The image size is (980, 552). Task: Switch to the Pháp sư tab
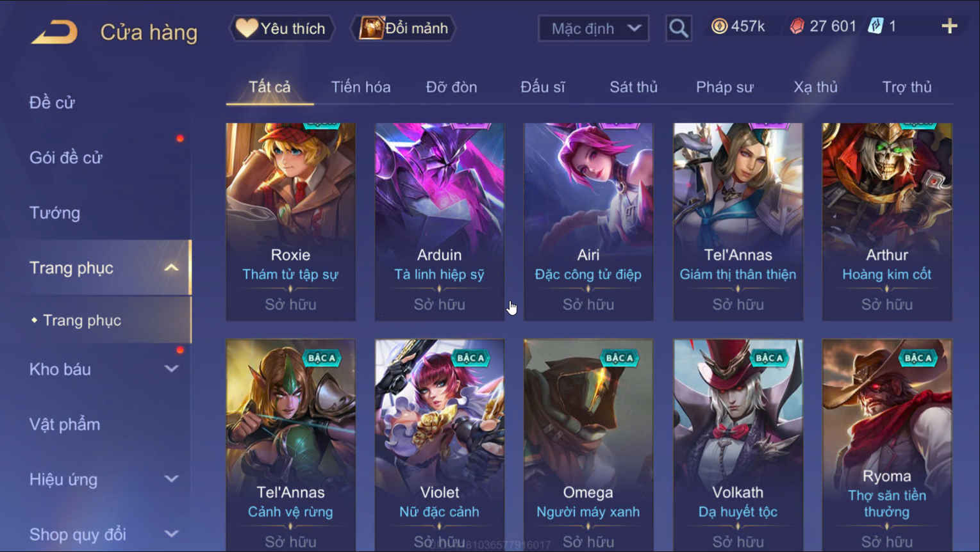[724, 87]
